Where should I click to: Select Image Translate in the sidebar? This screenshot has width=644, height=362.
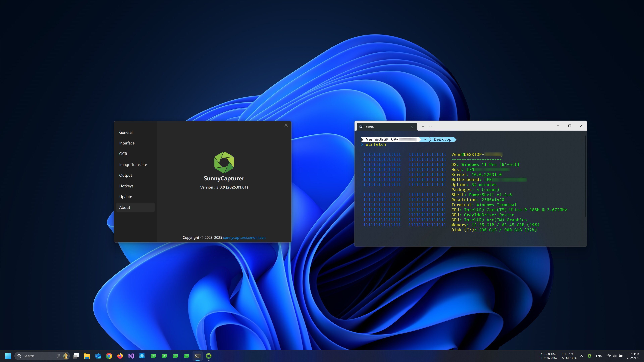[x=135, y=165]
